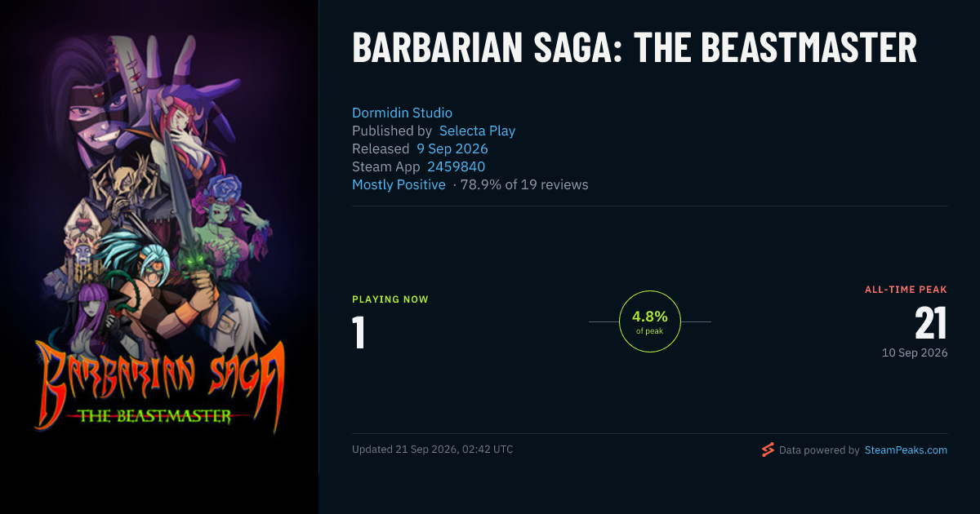The height and width of the screenshot is (514, 980).
Task: Click the Beastmaster green subtitle on cover
Action: (x=153, y=416)
